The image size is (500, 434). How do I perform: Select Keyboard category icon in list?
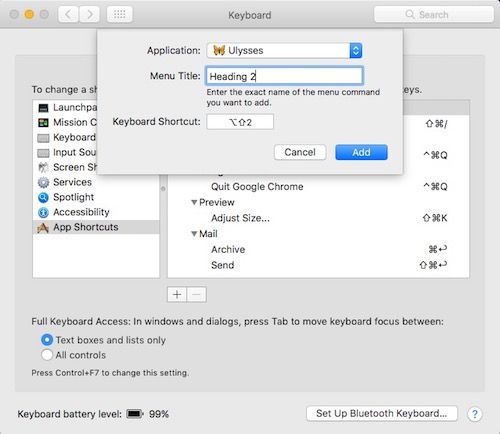(x=43, y=138)
